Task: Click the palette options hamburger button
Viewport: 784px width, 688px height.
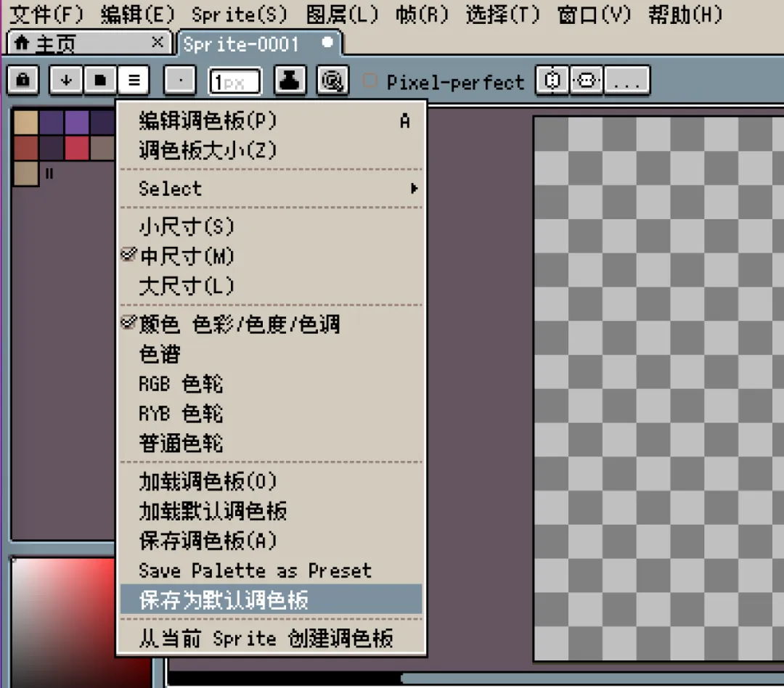Action: pos(134,80)
